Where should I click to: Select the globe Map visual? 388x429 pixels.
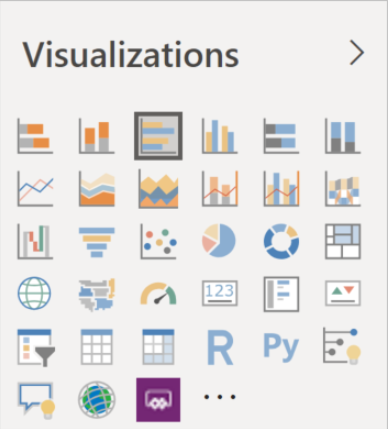point(34,293)
